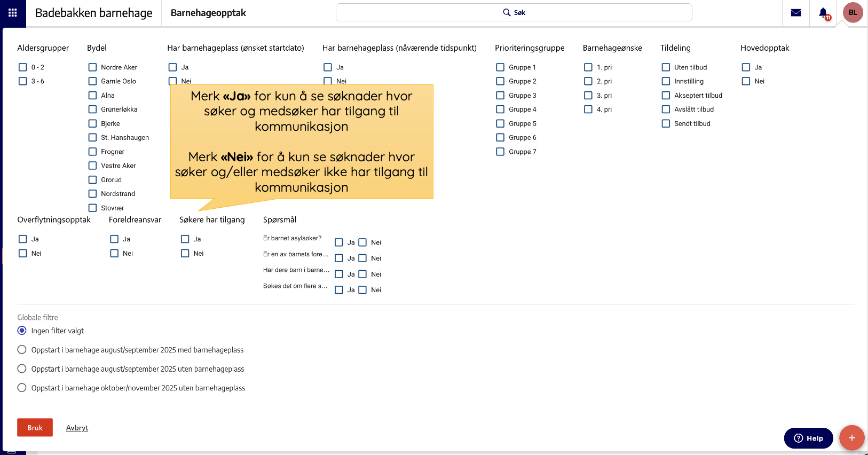This screenshot has height=455, width=868.
Task: Open the Barnehageopptak menu item
Action: tap(208, 13)
